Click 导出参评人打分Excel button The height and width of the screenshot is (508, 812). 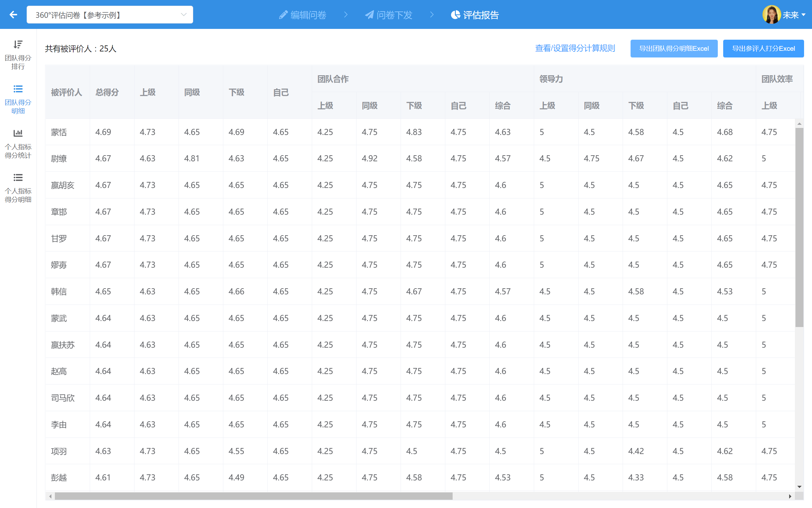(x=763, y=48)
